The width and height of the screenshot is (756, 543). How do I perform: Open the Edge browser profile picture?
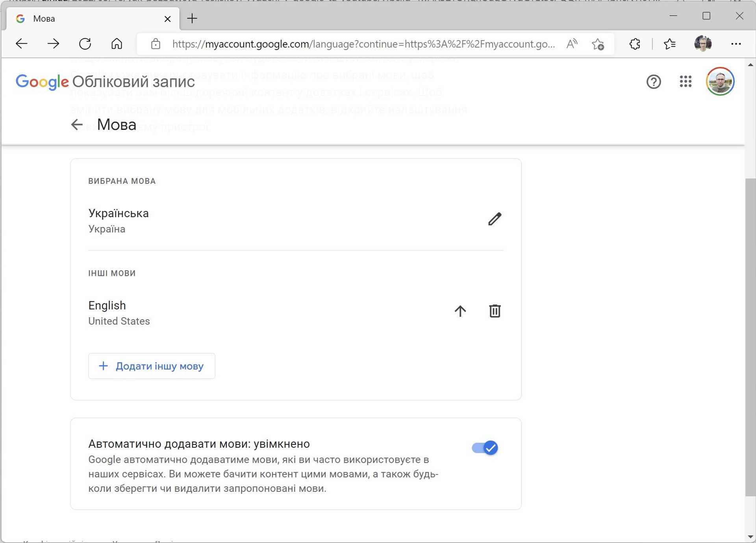[703, 44]
